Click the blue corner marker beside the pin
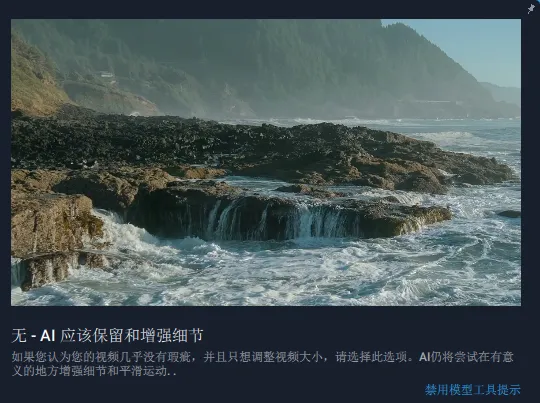 pyautogui.click(x=538, y=2)
